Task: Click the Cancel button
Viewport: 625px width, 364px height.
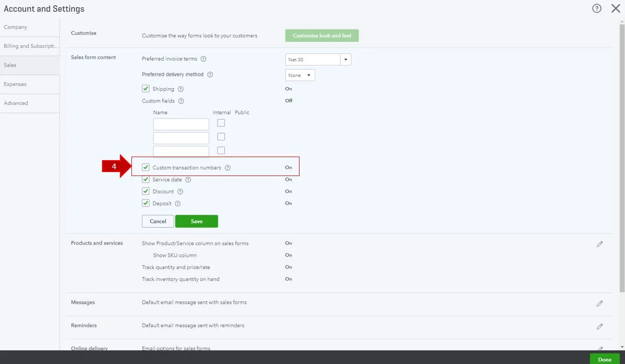Action: tap(158, 221)
